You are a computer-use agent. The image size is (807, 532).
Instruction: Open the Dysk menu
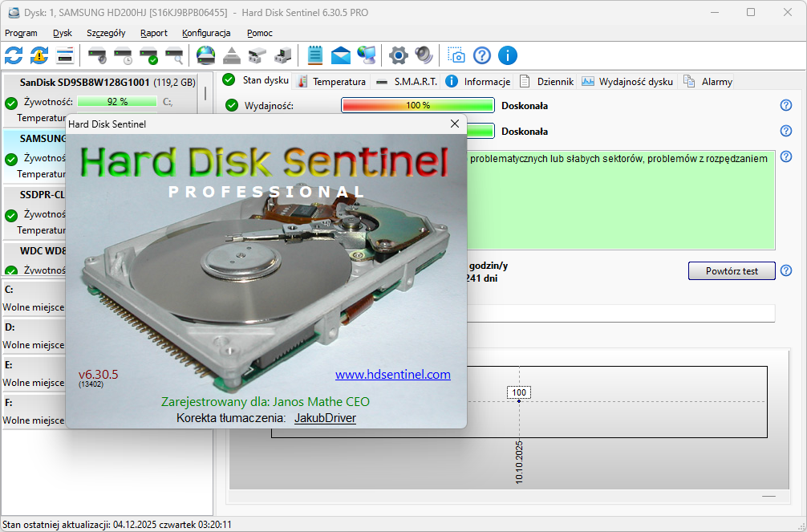(63, 33)
